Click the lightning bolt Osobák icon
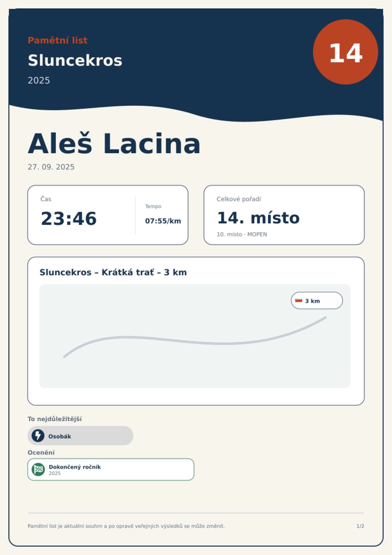The width and height of the screenshot is (392, 555). coord(38,436)
